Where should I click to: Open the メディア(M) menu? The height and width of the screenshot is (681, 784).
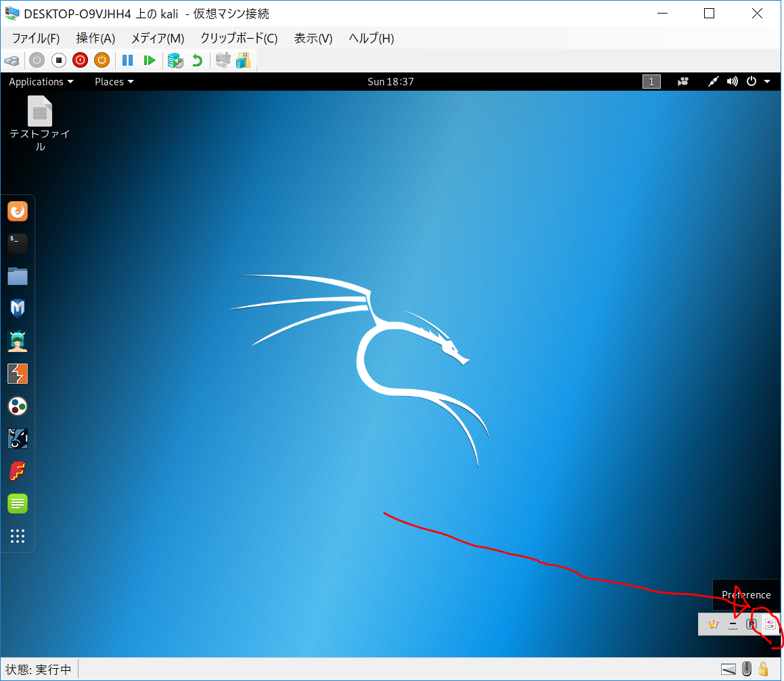[157, 39]
